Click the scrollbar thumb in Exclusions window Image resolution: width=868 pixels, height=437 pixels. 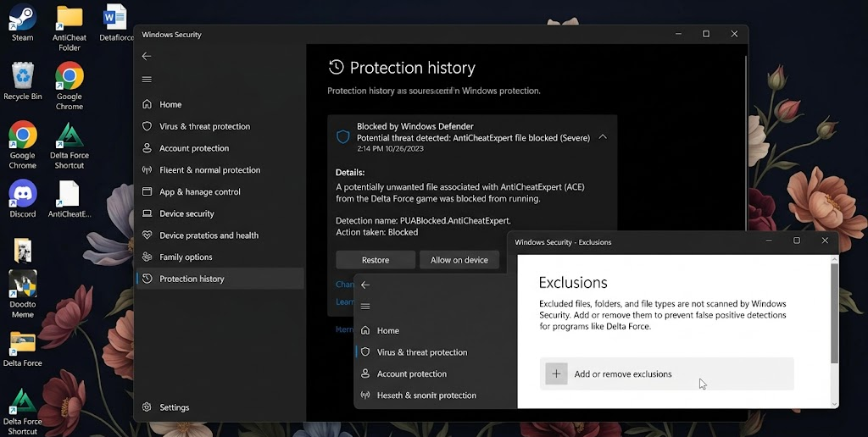click(x=834, y=313)
